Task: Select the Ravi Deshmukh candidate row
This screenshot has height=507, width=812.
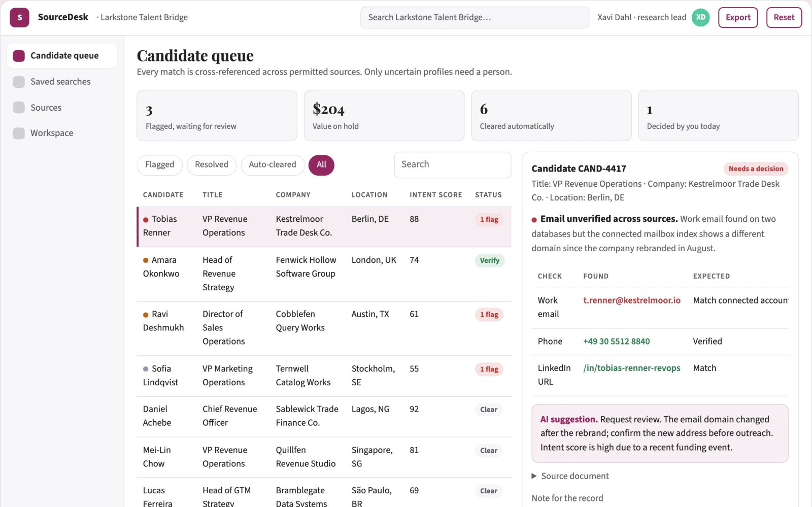Action: click(x=324, y=328)
